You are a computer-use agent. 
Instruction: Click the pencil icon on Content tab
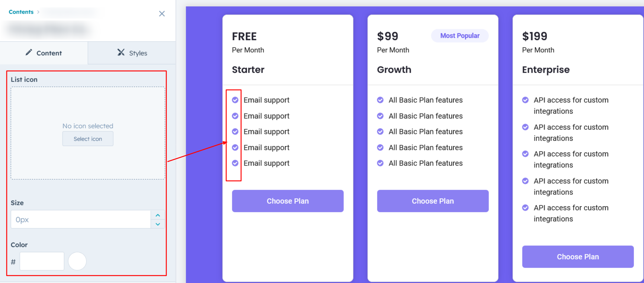[x=29, y=53]
